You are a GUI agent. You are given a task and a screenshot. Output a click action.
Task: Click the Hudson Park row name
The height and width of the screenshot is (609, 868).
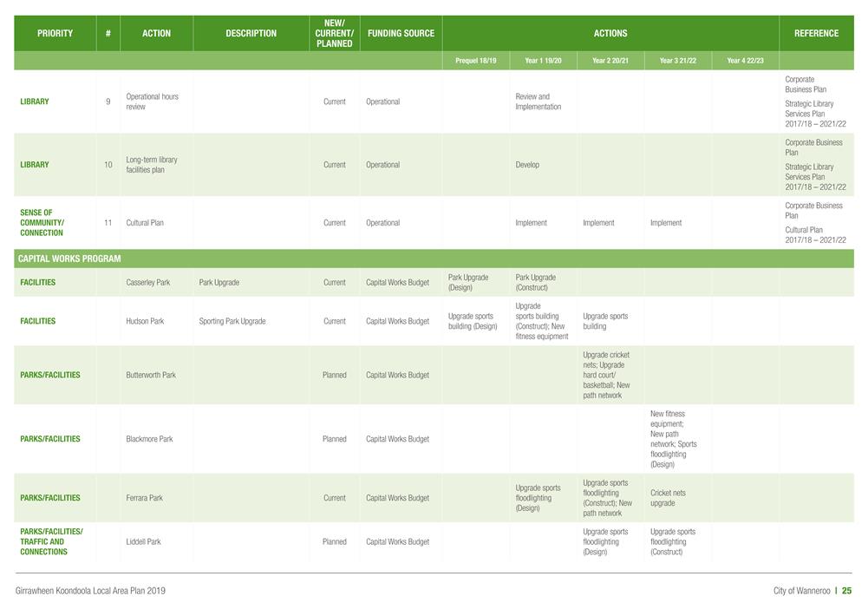click(145, 321)
